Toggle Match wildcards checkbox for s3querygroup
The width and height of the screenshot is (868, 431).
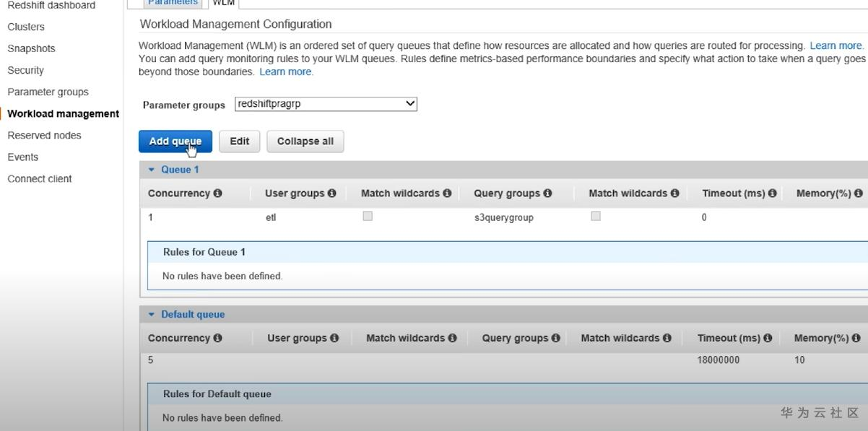[596, 216]
